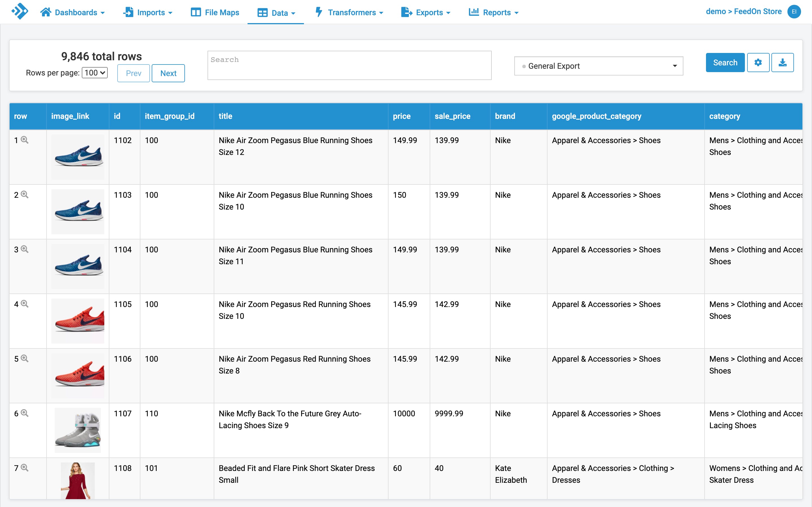Click magnifier icon next to row 1

pos(25,140)
